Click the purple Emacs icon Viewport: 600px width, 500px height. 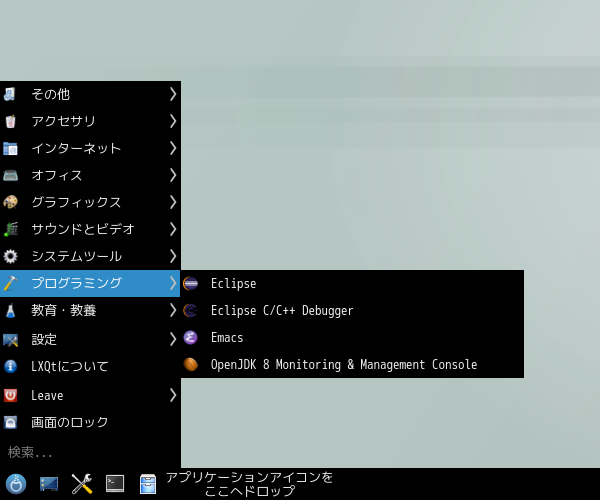[x=191, y=338]
